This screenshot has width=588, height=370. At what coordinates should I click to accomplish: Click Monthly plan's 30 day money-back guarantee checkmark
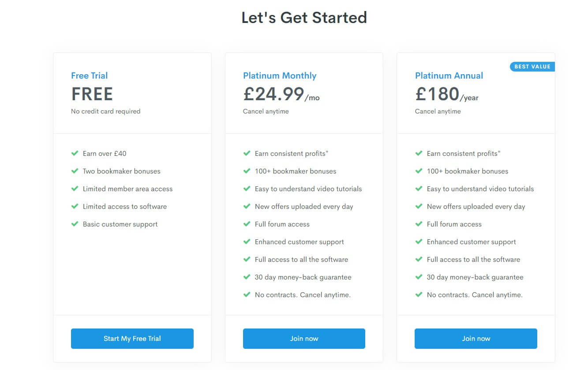pyautogui.click(x=247, y=277)
